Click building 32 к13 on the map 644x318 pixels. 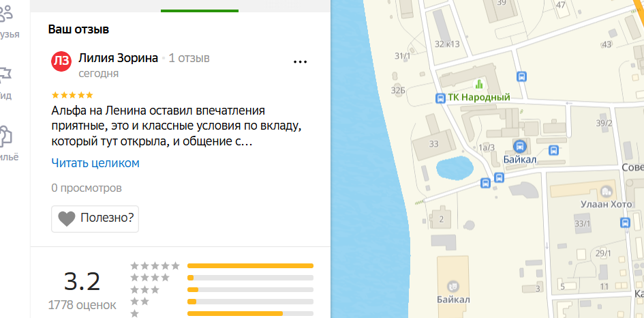coord(447,44)
